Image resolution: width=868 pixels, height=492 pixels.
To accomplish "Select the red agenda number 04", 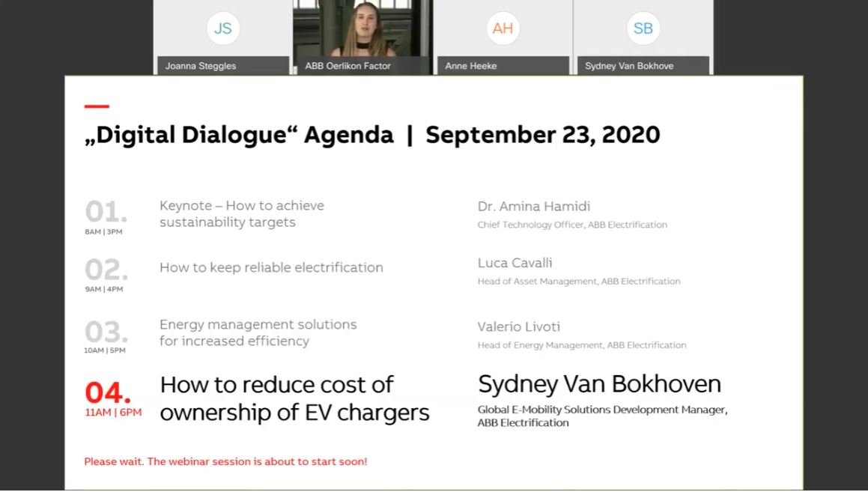I will point(109,392).
